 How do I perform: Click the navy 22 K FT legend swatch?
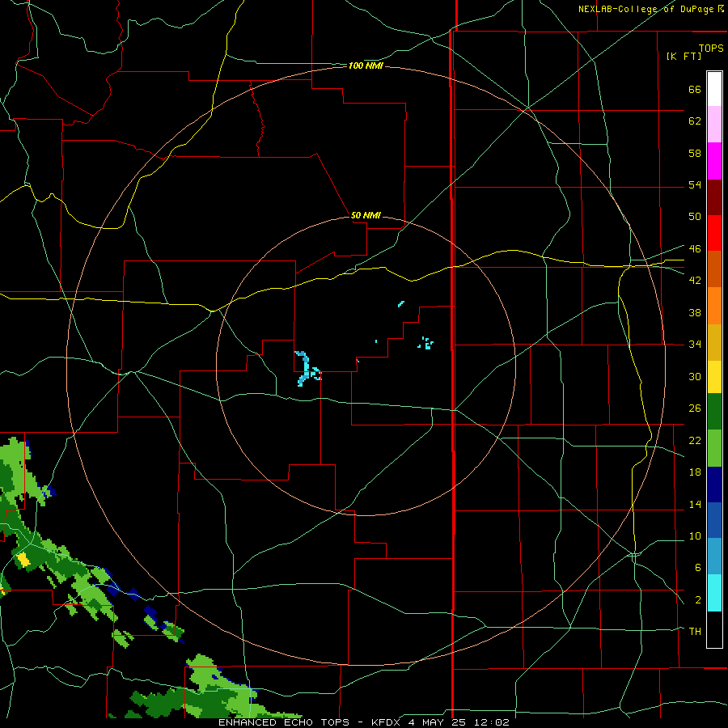(x=714, y=485)
